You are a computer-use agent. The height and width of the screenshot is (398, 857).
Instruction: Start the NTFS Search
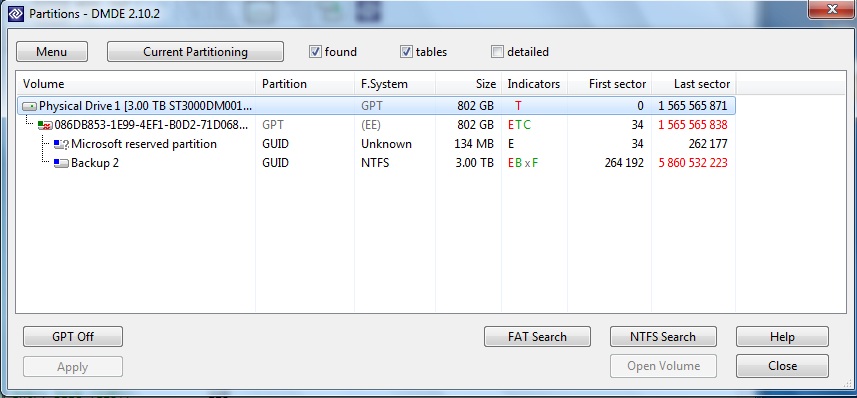(x=663, y=337)
